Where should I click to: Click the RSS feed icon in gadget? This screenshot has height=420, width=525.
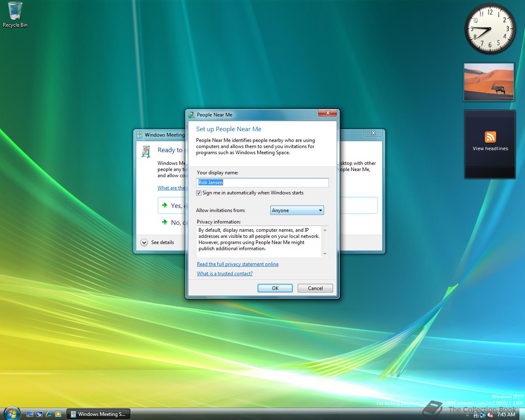click(x=490, y=137)
